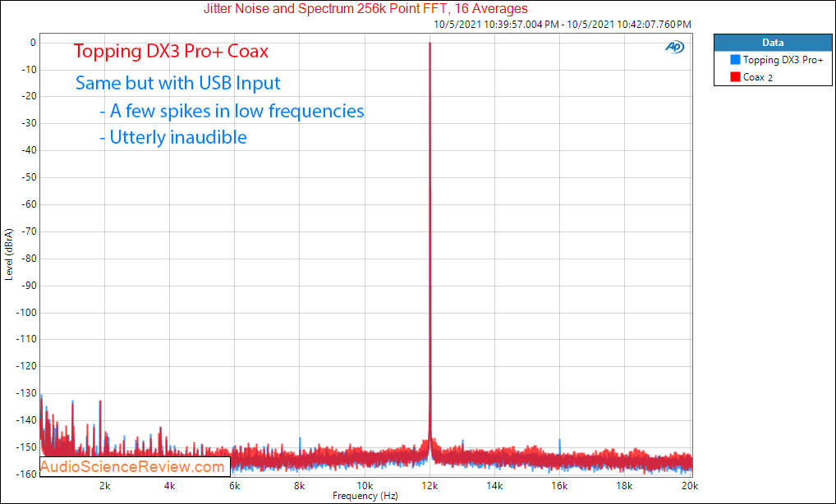836x504 pixels.
Task: Click the AP logo icon in the chart corner
Action: coord(674,48)
